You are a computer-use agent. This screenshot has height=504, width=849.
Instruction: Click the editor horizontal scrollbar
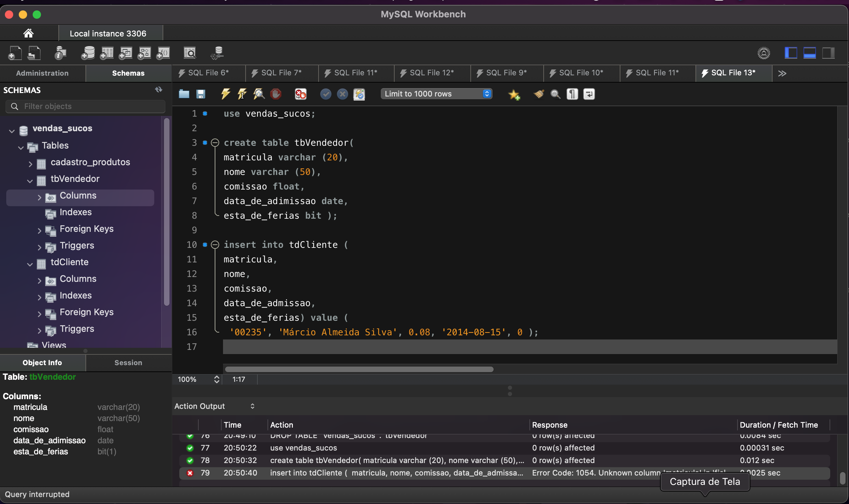359,369
